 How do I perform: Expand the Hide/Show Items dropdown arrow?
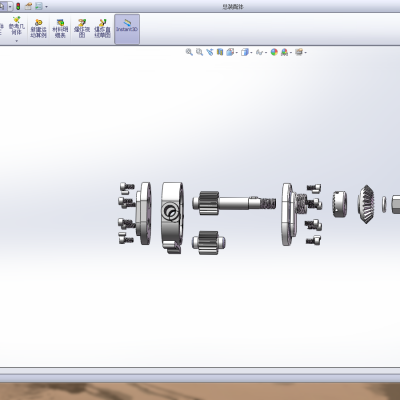click(266, 53)
